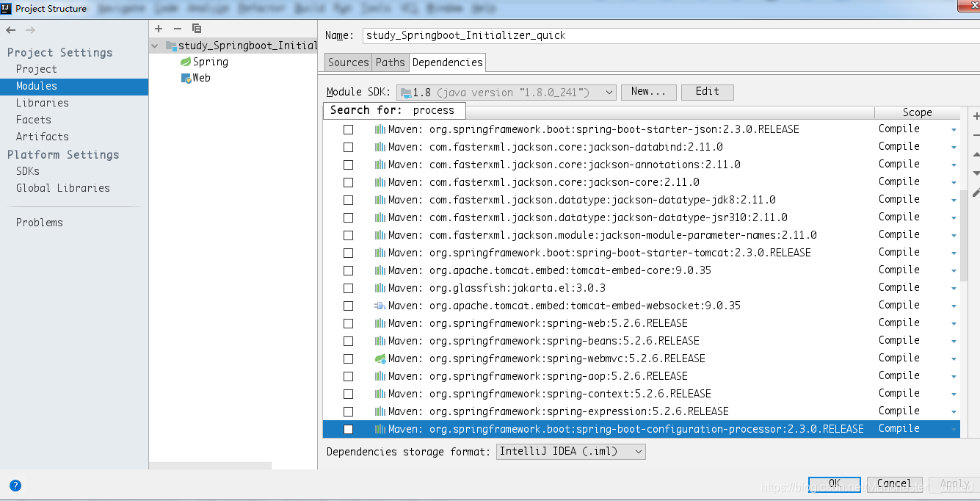Toggle export checkbox for jackson-core
Screen dimensions: 980x501
pyautogui.click(x=349, y=182)
